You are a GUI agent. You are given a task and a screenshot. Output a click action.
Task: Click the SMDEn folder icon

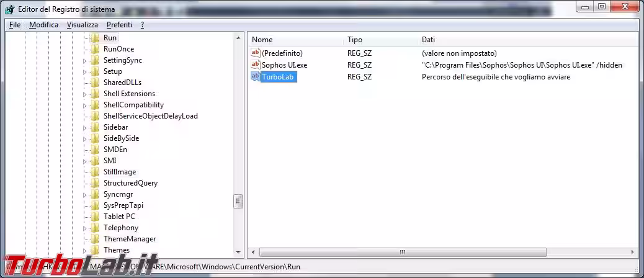pyautogui.click(x=96, y=150)
